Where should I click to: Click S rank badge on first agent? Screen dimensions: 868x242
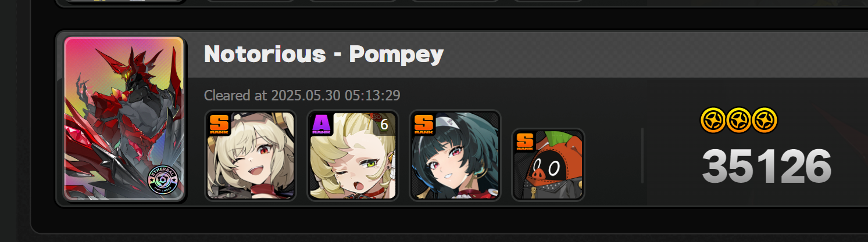pos(219,124)
